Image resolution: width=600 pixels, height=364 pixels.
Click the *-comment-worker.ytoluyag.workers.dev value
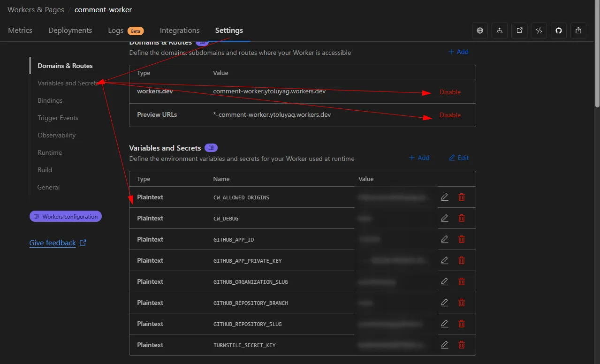272,114
